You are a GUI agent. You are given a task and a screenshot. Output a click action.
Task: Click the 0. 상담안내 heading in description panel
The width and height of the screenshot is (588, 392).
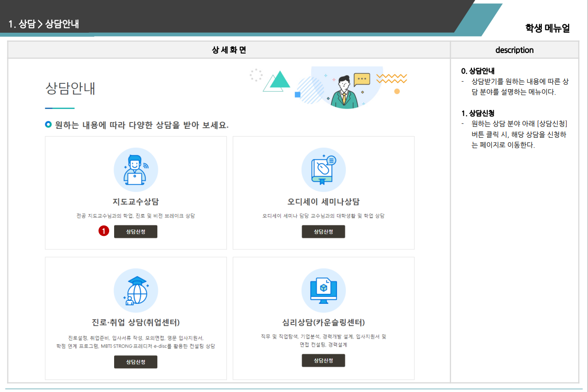point(478,71)
